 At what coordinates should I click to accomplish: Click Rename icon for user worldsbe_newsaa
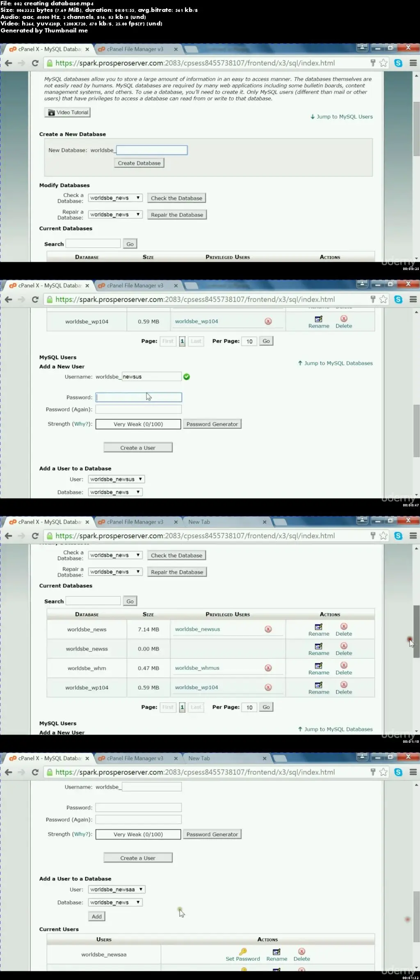[277, 952]
